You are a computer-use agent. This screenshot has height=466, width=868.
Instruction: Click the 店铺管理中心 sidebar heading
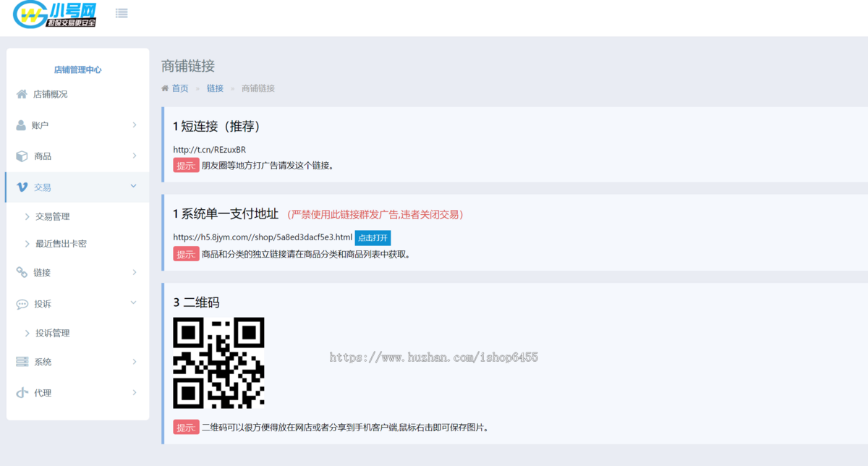coord(77,70)
